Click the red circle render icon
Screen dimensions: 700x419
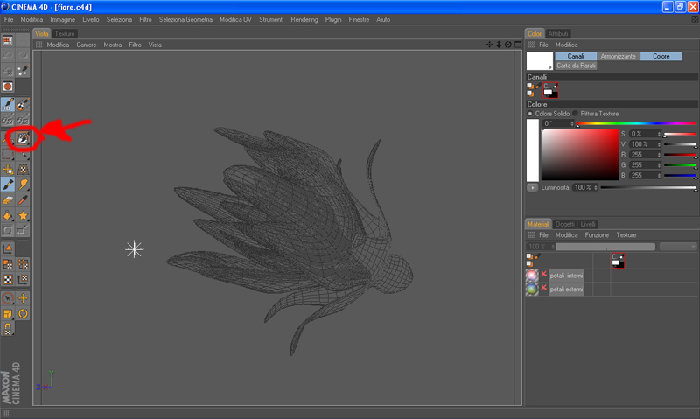(8, 87)
